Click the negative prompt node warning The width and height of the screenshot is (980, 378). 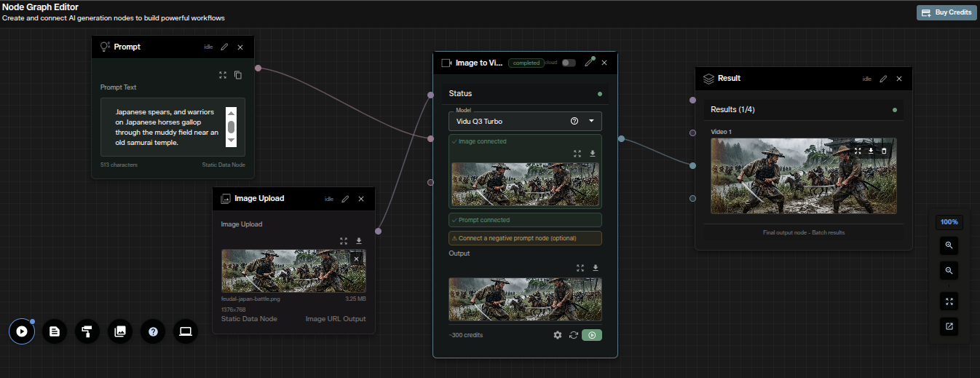pos(525,238)
